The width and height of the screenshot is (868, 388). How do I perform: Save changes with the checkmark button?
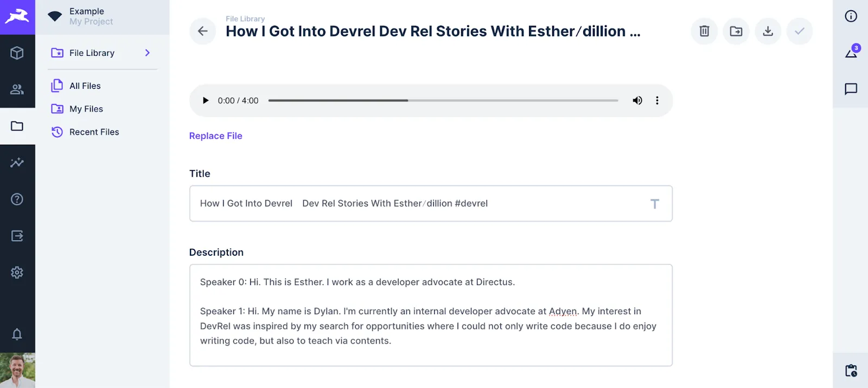click(799, 31)
